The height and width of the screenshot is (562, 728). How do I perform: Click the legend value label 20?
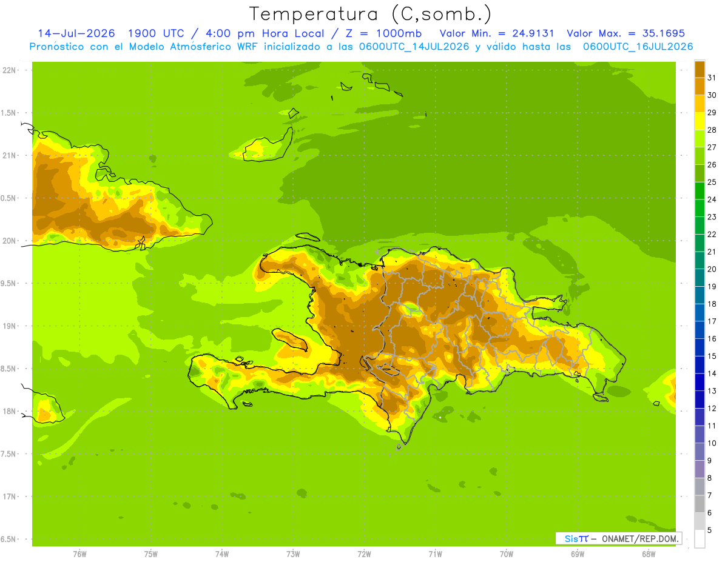tap(712, 269)
